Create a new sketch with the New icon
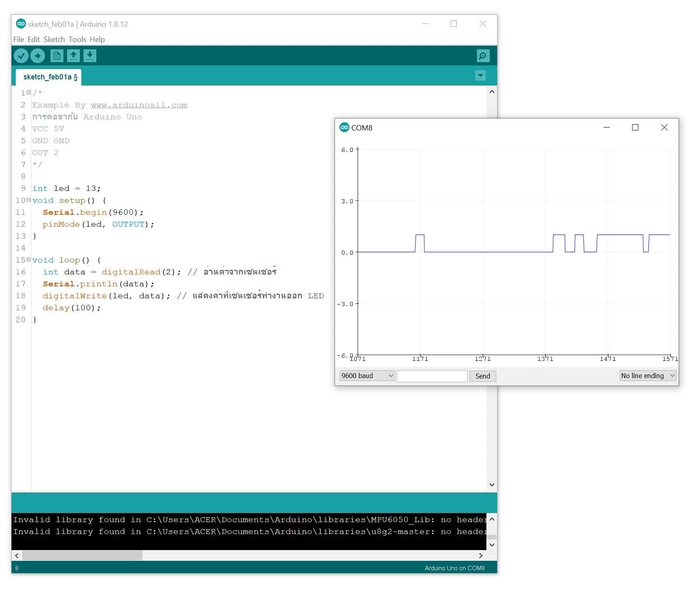The image size is (700, 604). [57, 56]
